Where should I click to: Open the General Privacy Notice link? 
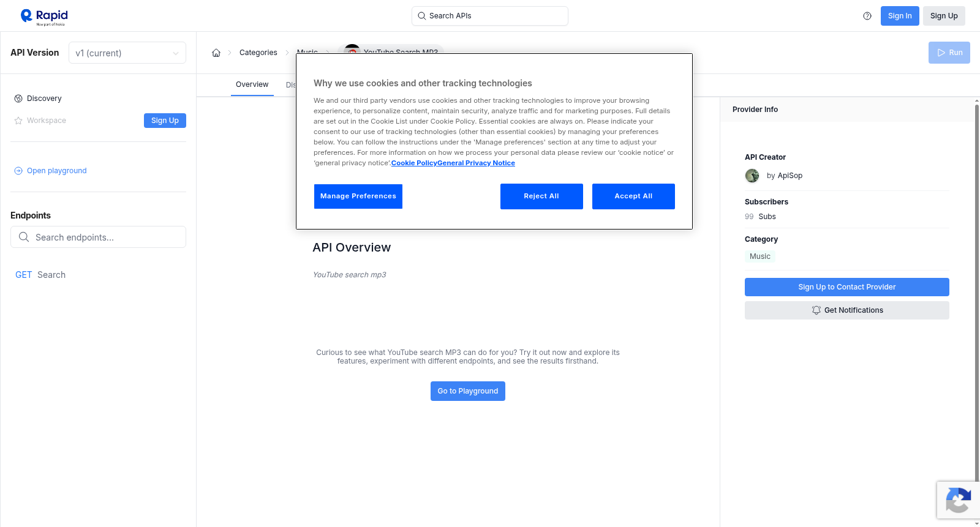(476, 163)
